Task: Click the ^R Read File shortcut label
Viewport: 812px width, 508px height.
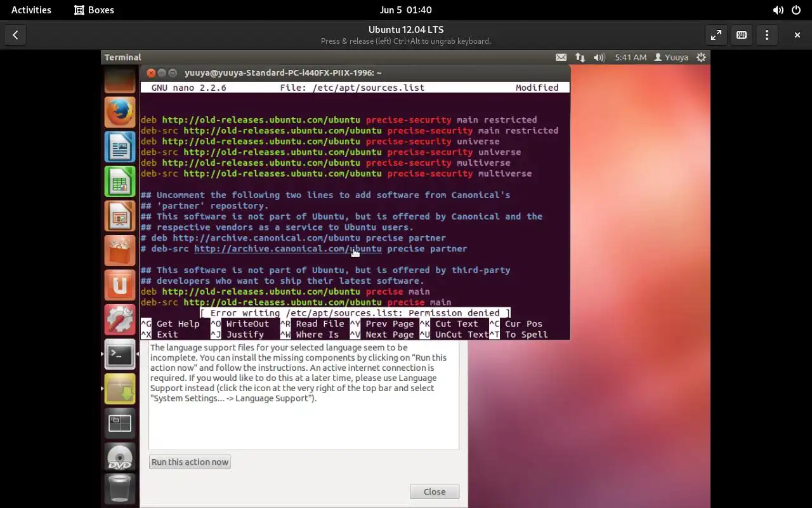Action: (312, 324)
